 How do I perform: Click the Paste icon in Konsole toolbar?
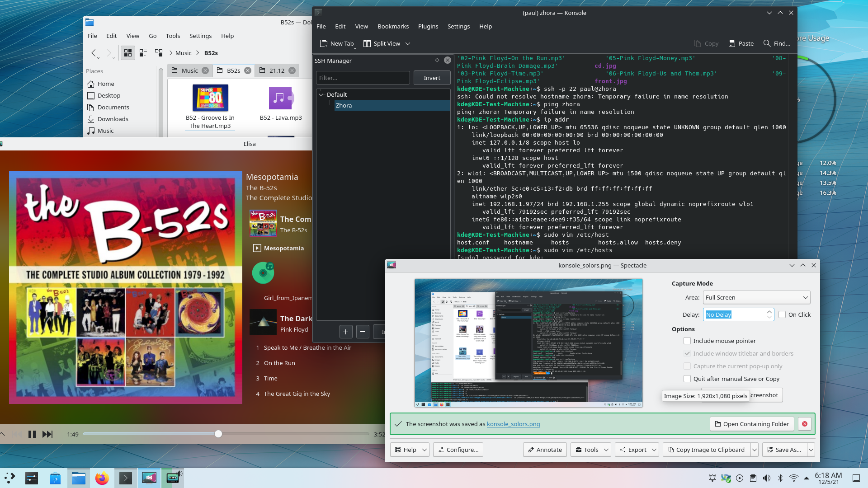pos(731,43)
